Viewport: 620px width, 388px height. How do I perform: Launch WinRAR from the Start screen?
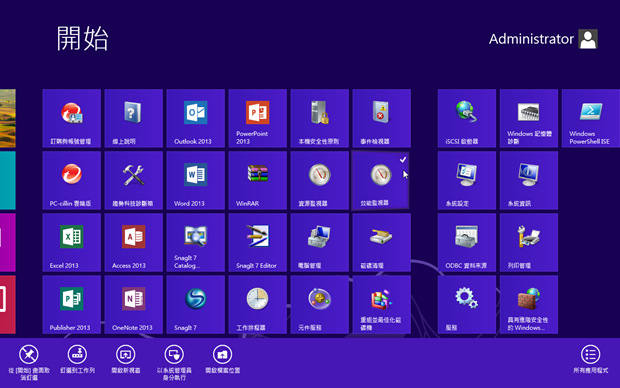pyautogui.click(x=257, y=180)
